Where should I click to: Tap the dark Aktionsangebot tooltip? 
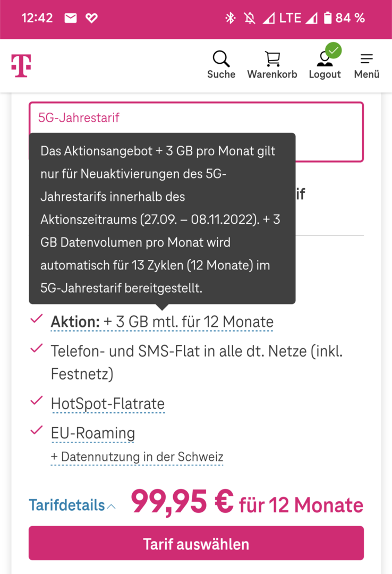coord(162,219)
